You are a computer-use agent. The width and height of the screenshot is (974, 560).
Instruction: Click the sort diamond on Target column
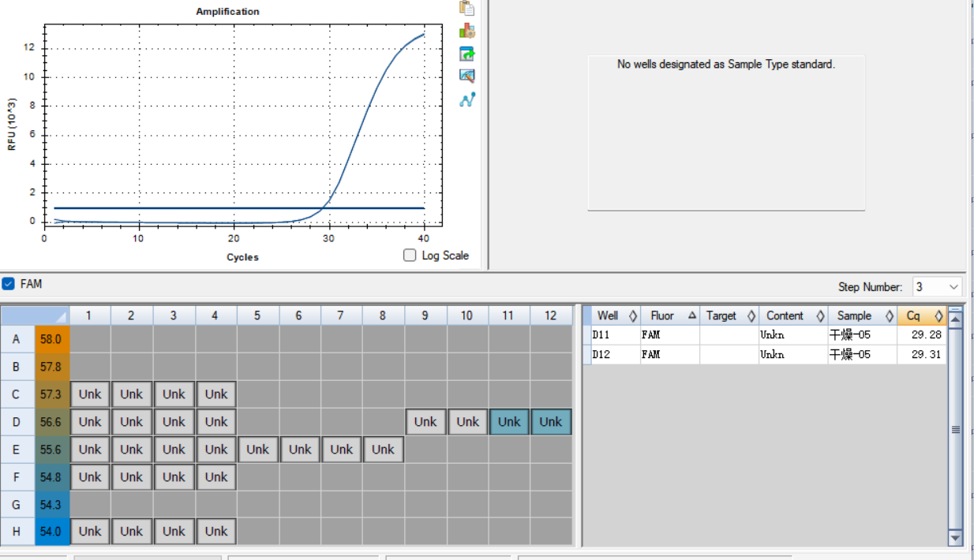click(x=751, y=315)
